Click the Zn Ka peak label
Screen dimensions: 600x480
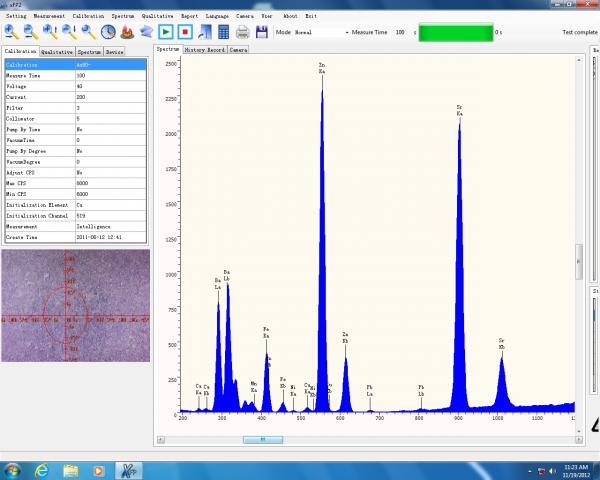pyautogui.click(x=322, y=68)
